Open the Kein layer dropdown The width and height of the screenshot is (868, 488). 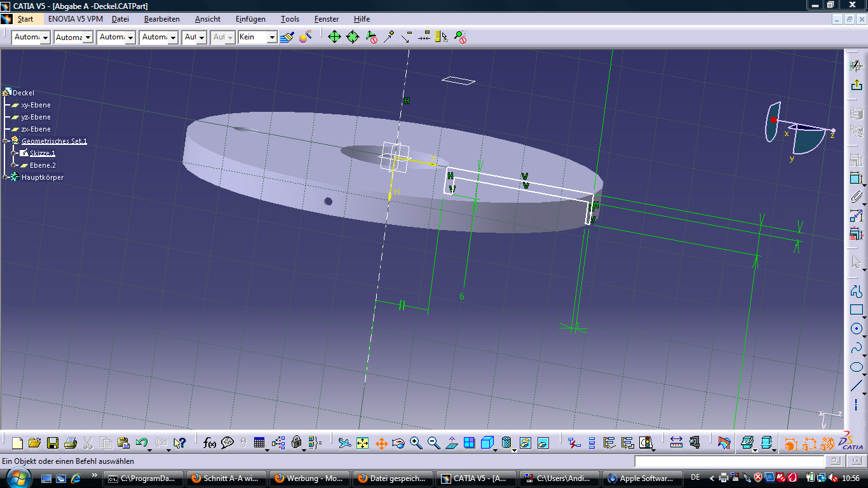coord(272,37)
